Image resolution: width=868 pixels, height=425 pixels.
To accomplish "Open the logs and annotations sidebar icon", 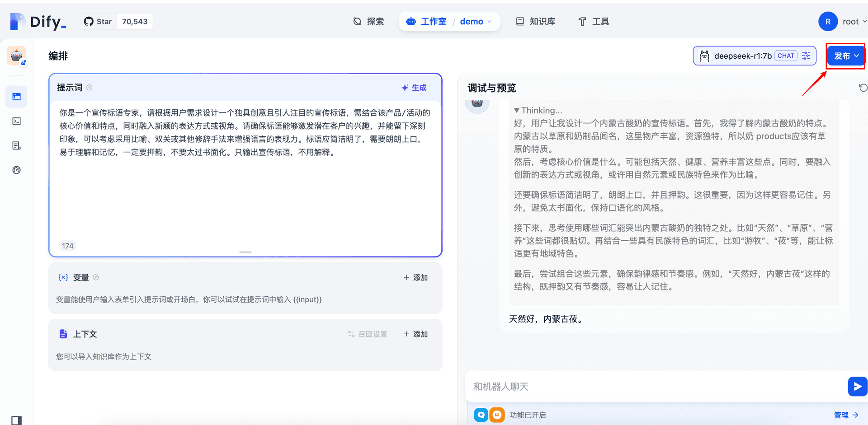I will [17, 145].
